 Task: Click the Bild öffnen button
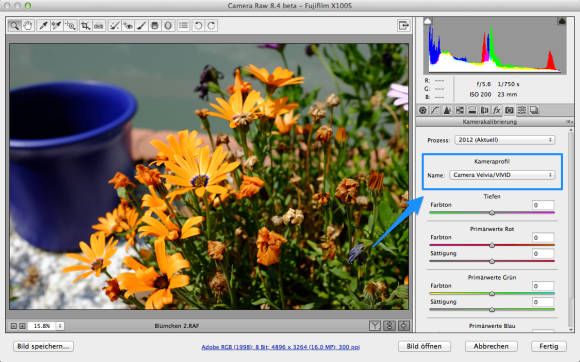click(424, 346)
